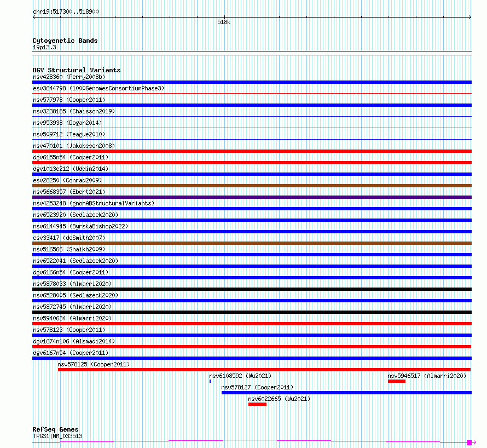
Task: Select dgv1013e212 (Uddin2014) variant label
Action: coord(71,169)
